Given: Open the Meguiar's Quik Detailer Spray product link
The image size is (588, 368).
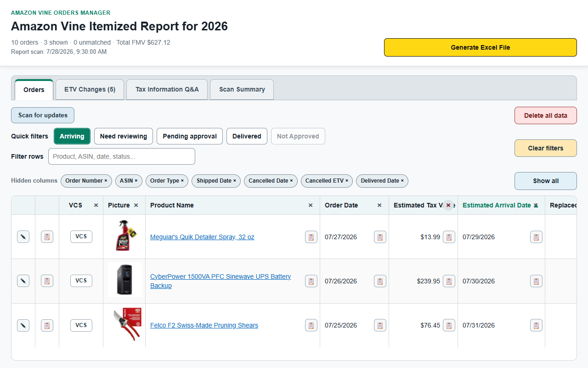Looking at the screenshot, I should click(202, 237).
